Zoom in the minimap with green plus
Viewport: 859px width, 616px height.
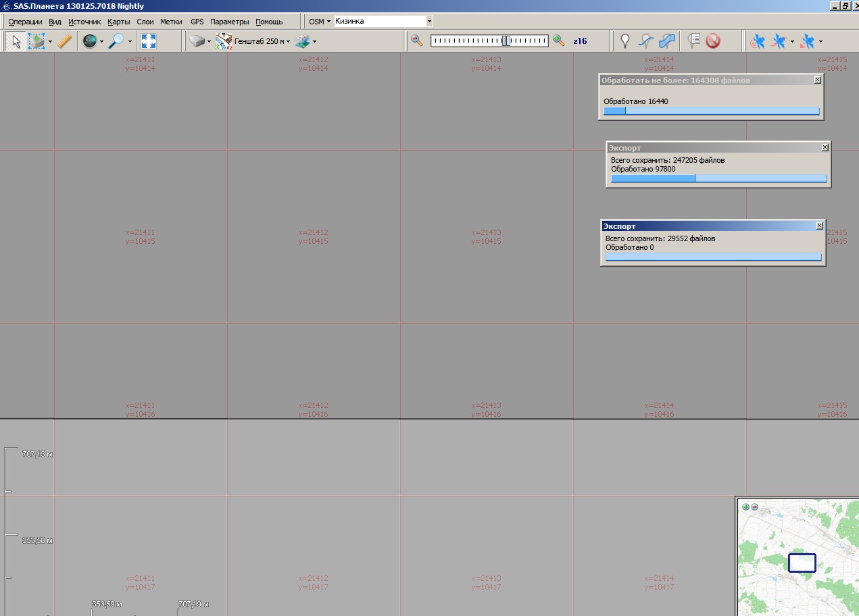(745, 507)
